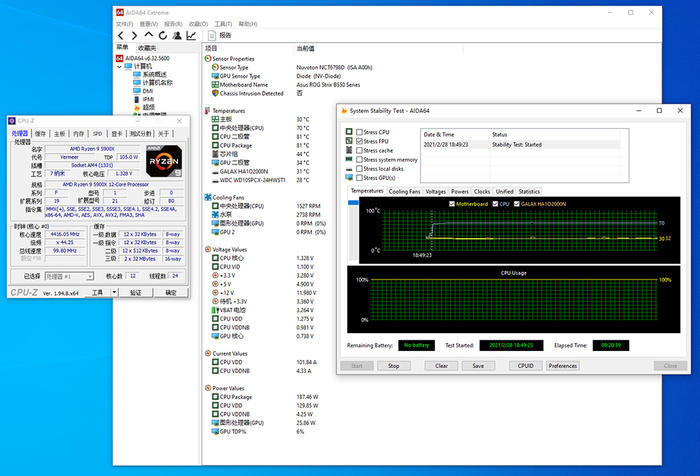Select the 'CPU Package' temperature row
The image size is (700, 476).
click(260, 146)
